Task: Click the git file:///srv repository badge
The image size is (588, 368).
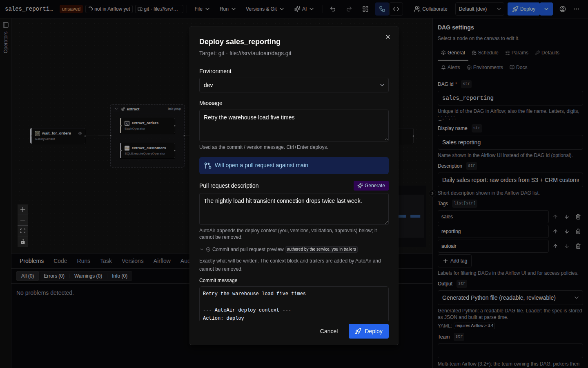Action: (159, 9)
